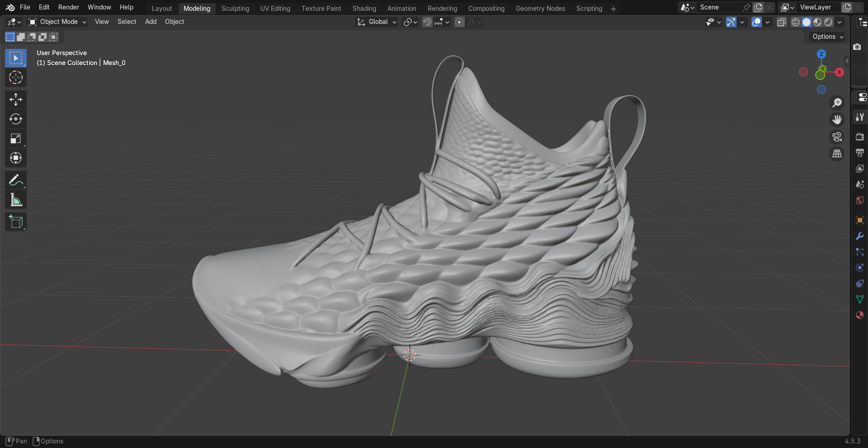Open the Options dropdown

[x=828, y=37]
